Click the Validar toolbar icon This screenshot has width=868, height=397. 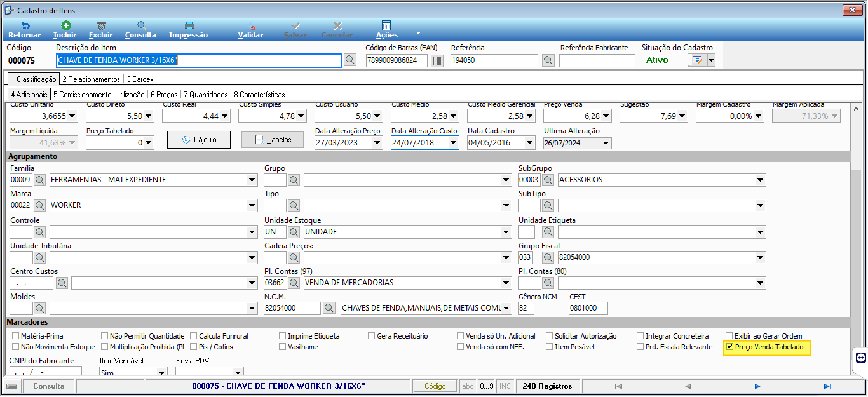(x=250, y=25)
